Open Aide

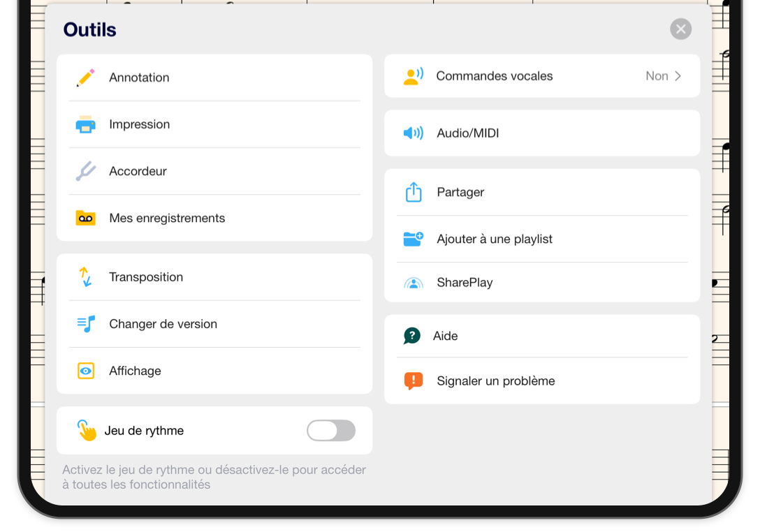pyautogui.click(x=542, y=336)
